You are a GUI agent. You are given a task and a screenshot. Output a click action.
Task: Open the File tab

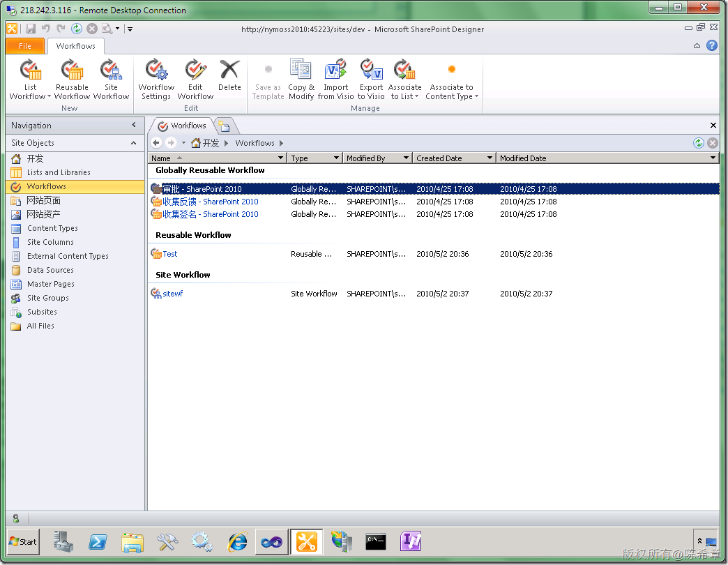click(x=25, y=46)
